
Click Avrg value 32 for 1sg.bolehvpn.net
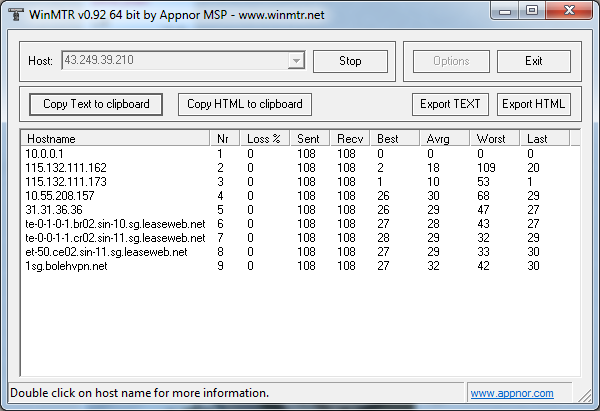point(433,266)
